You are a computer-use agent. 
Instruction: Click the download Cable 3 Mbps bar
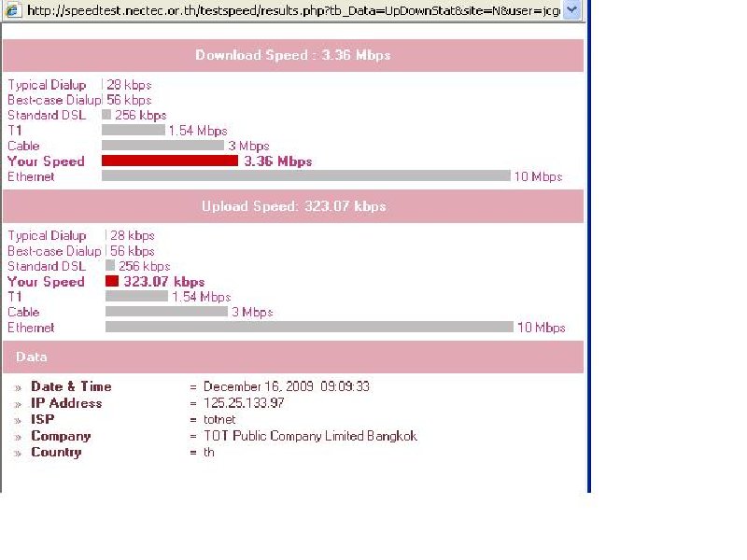[162, 145]
